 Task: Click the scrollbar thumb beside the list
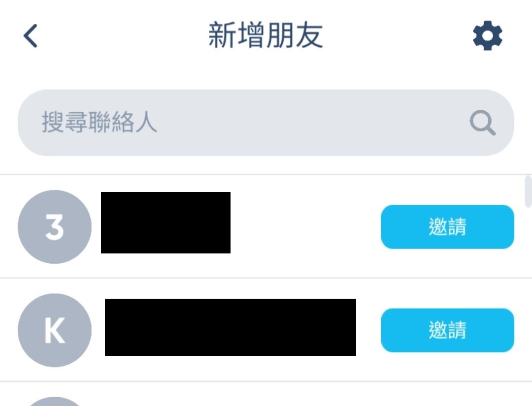pyautogui.click(x=529, y=191)
